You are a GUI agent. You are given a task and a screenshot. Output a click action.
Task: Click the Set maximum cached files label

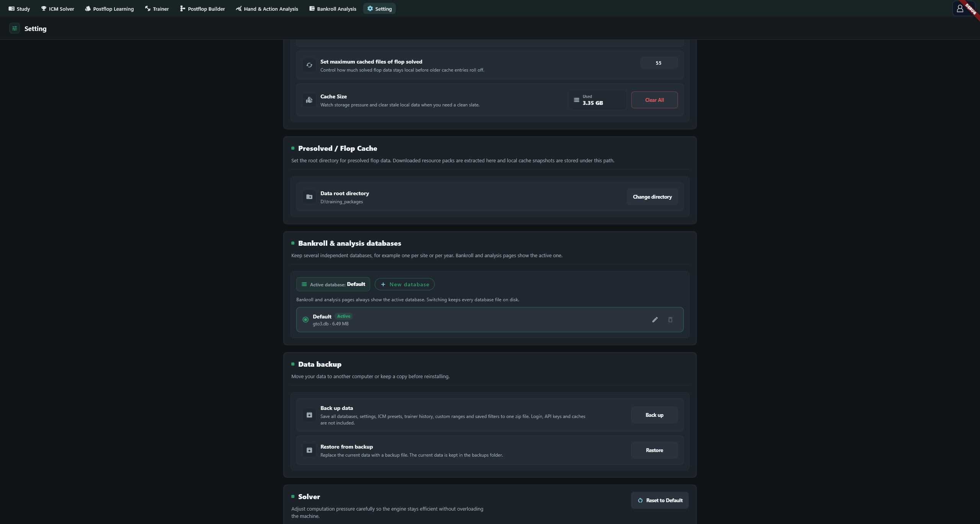click(x=371, y=62)
